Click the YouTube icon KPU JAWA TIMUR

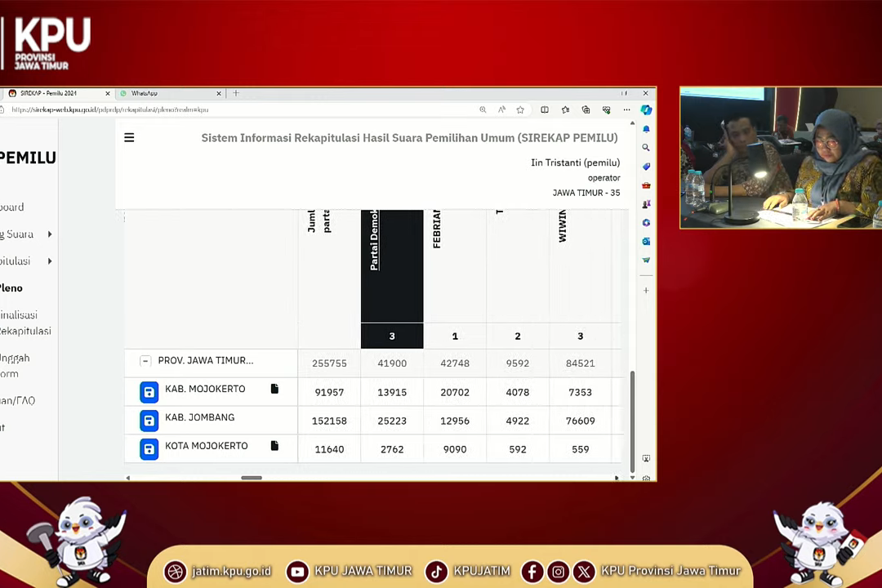[x=297, y=572]
